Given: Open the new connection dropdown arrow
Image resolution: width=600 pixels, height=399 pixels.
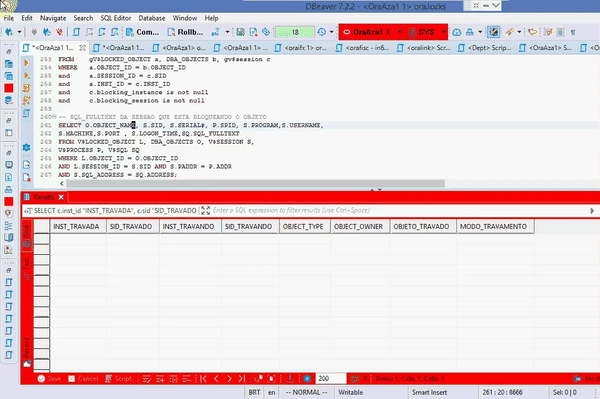Looking at the screenshot, I should pyautogui.click(x=19, y=32).
